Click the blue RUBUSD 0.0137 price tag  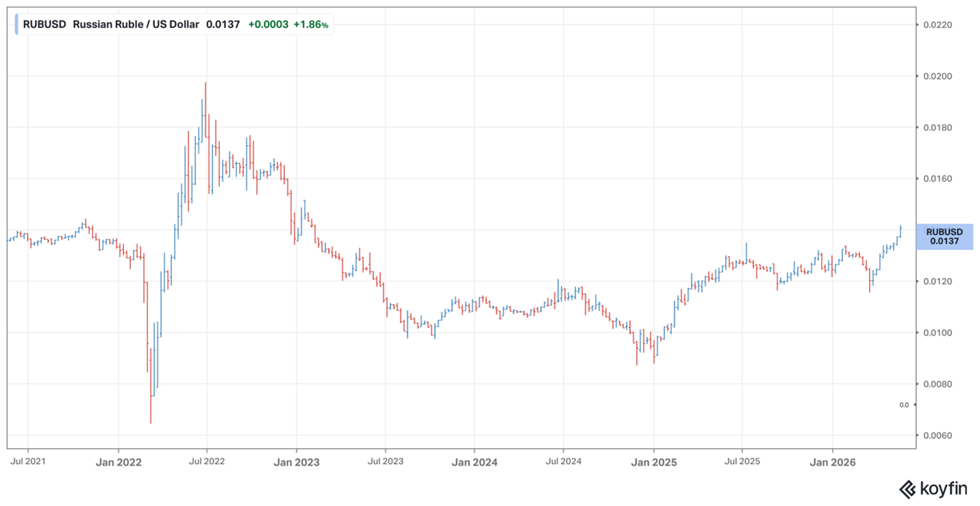944,236
